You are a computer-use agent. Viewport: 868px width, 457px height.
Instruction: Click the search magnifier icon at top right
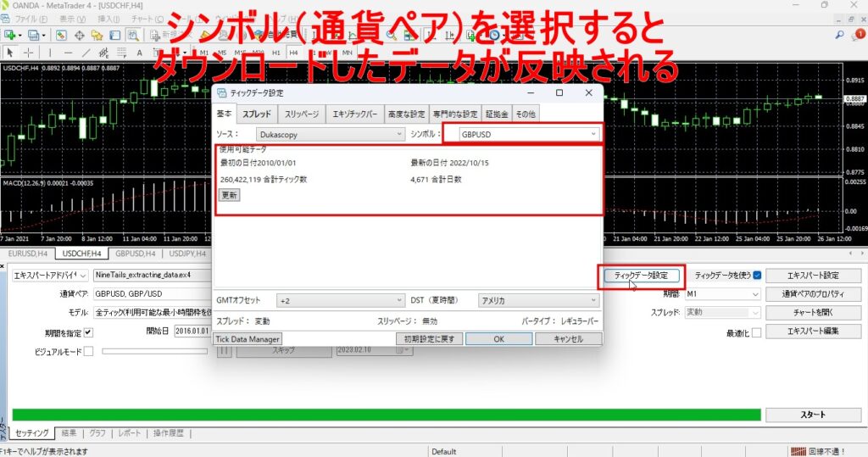(840, 35)
